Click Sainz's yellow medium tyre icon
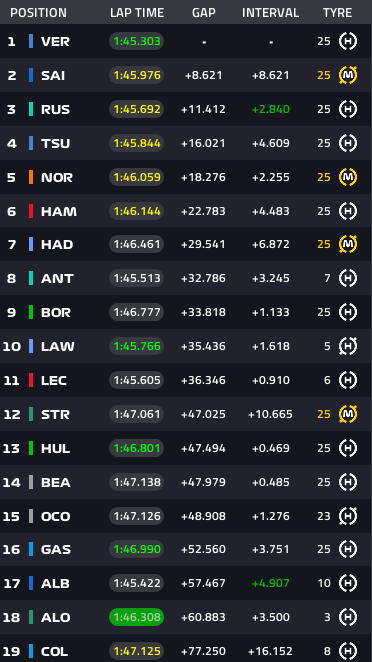This screenshot has width=372, height=662. [348, 75]
